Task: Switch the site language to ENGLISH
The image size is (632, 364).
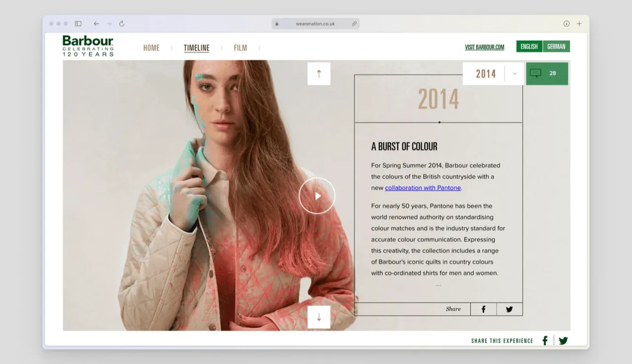Action: (529, 46)
